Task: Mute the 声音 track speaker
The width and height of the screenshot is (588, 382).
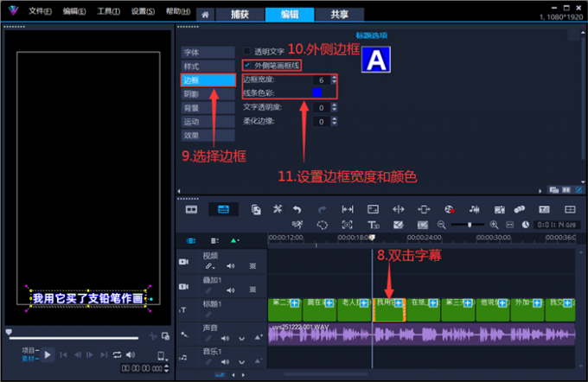Action: [225, 338]
